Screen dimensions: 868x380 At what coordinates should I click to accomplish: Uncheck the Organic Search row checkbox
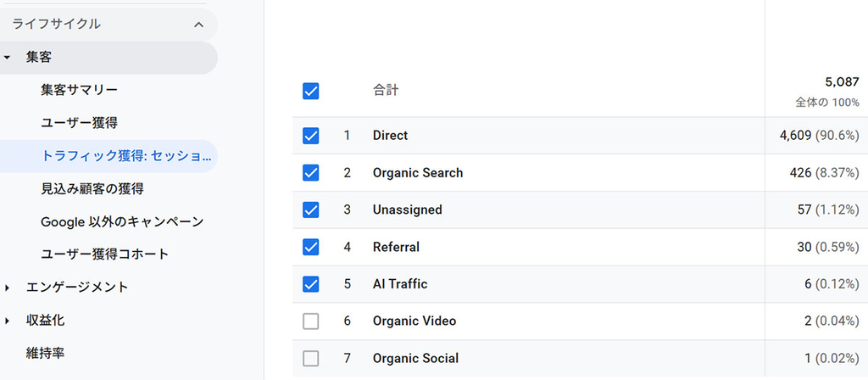tap(311, 173)
